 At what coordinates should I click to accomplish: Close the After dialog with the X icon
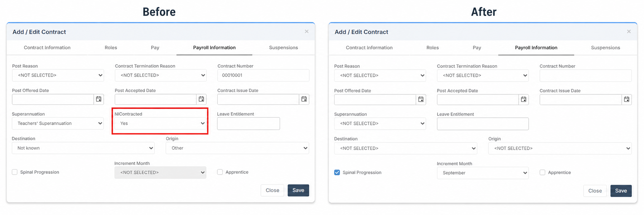coord(629,31)
